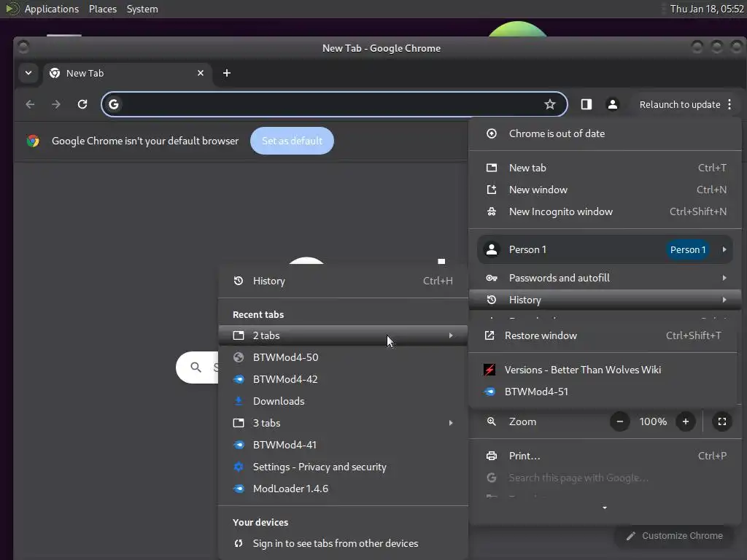Screen dimensions: 747x560
Task: Expand the 2 tabs recent group
Action: pyautogui.click(x=343, y=335)
